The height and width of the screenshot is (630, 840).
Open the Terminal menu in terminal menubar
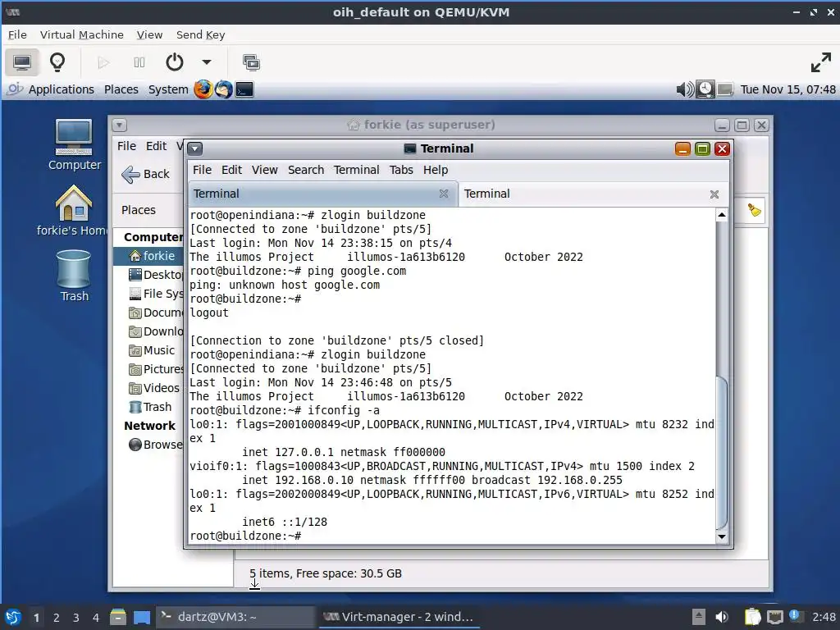tap(356, 170)
